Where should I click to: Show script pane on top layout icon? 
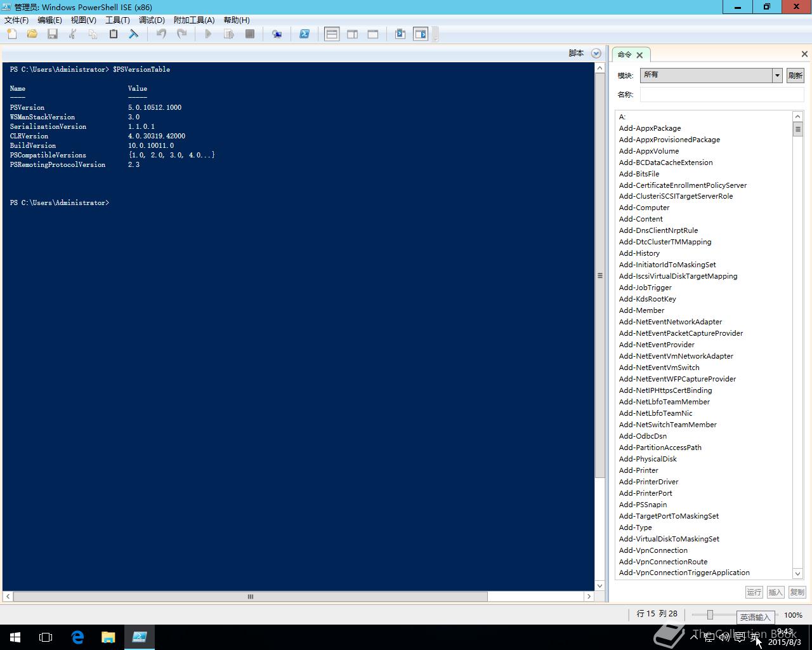(x=332, y=34)
